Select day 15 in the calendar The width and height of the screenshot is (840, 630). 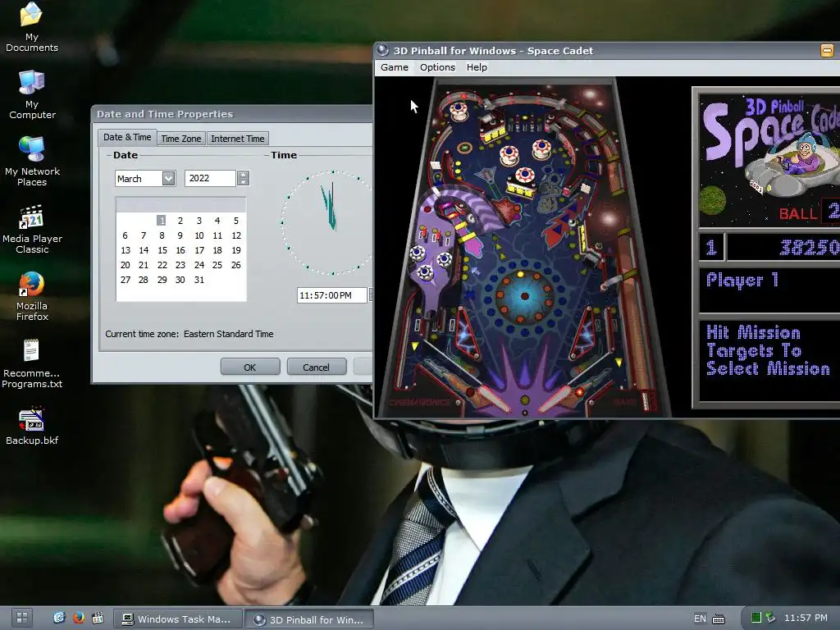[x=162, y=250]
